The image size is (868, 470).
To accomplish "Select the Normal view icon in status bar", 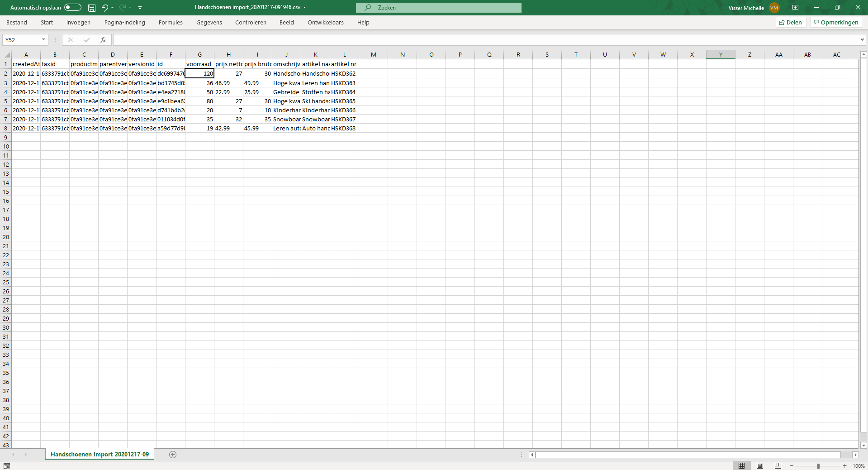I will pyautogui.click(x=742, y=466).
